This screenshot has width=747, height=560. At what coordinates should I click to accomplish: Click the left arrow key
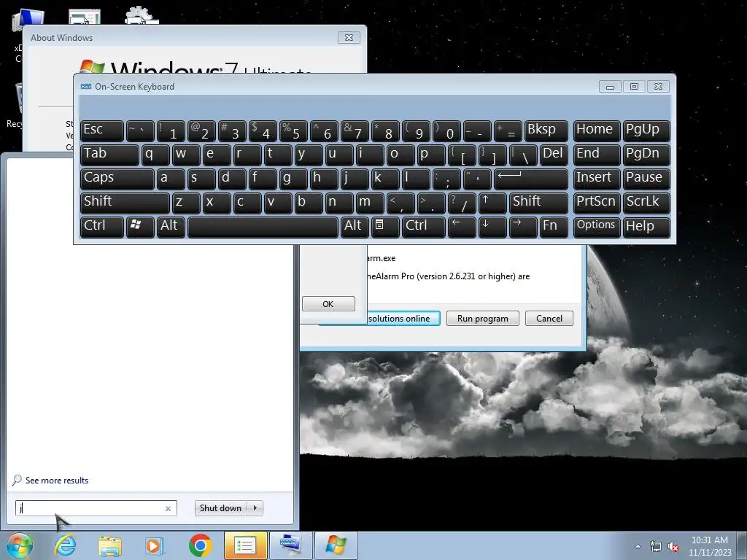click(462, 227)
